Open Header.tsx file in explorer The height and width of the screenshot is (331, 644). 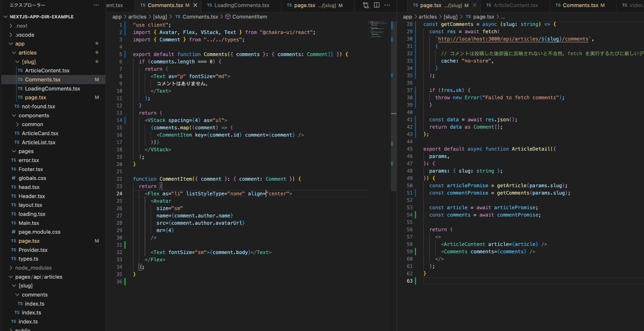pos(32,196)
